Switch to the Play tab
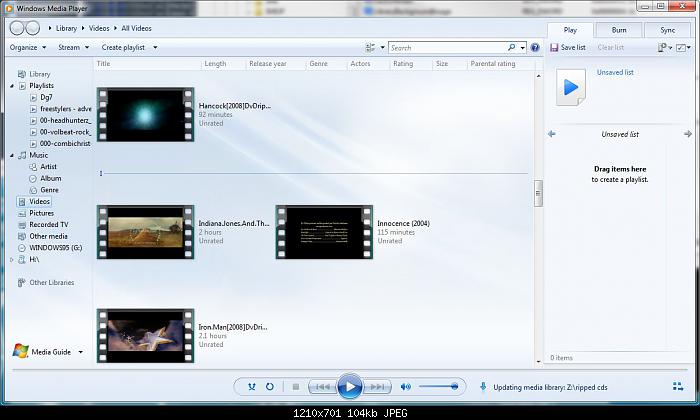 click(x=570, y=30)
